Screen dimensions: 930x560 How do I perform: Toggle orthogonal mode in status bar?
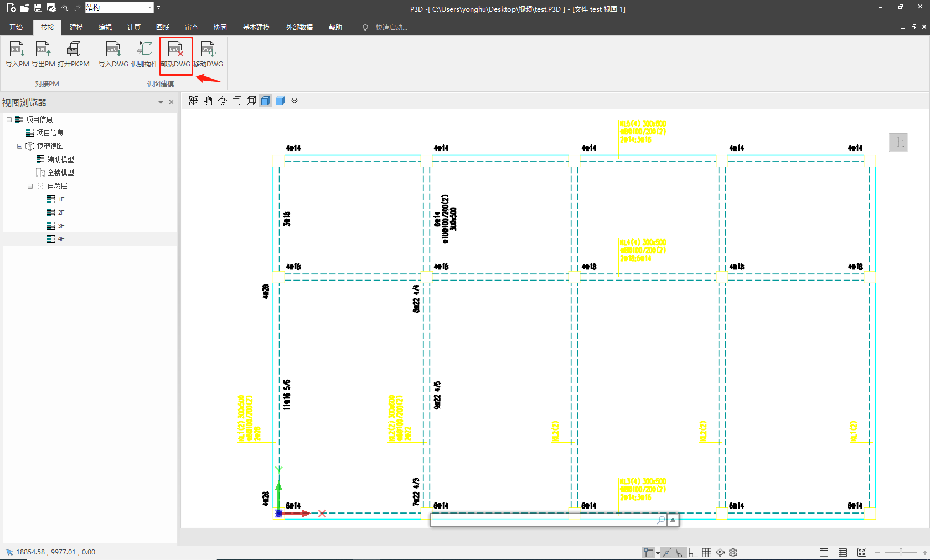[693, 552]
